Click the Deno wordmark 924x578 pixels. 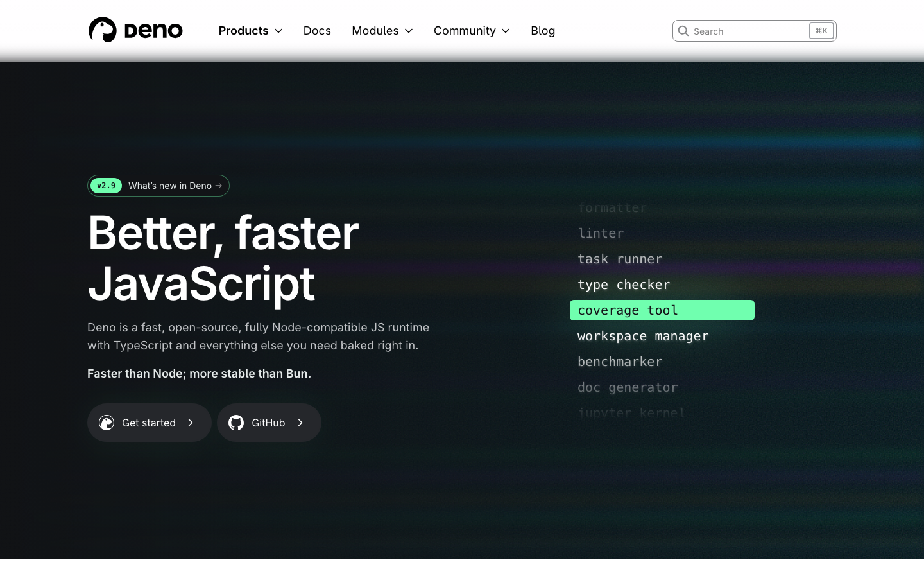153,30
